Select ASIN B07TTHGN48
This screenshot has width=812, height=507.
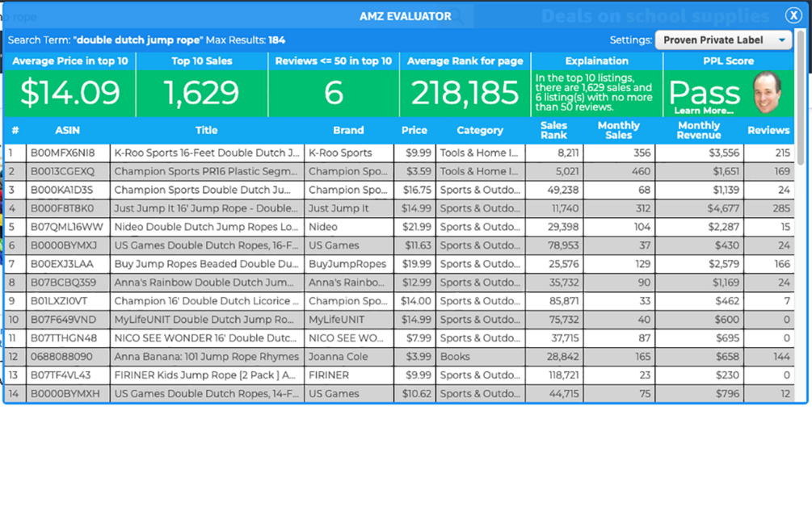(64, 337)
